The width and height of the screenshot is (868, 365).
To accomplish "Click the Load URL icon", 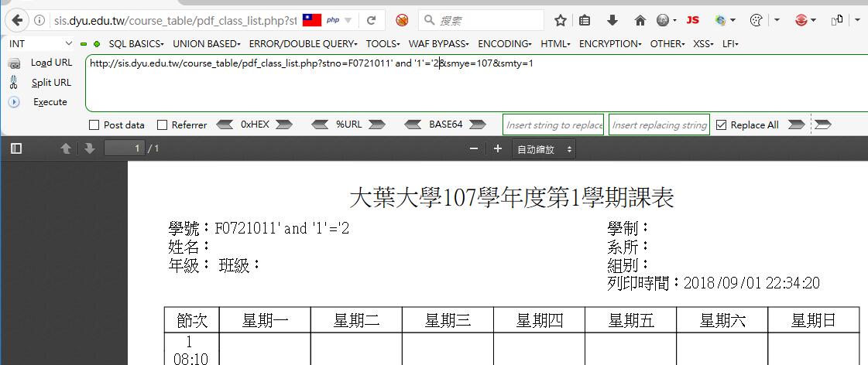I will click(15, 63).
